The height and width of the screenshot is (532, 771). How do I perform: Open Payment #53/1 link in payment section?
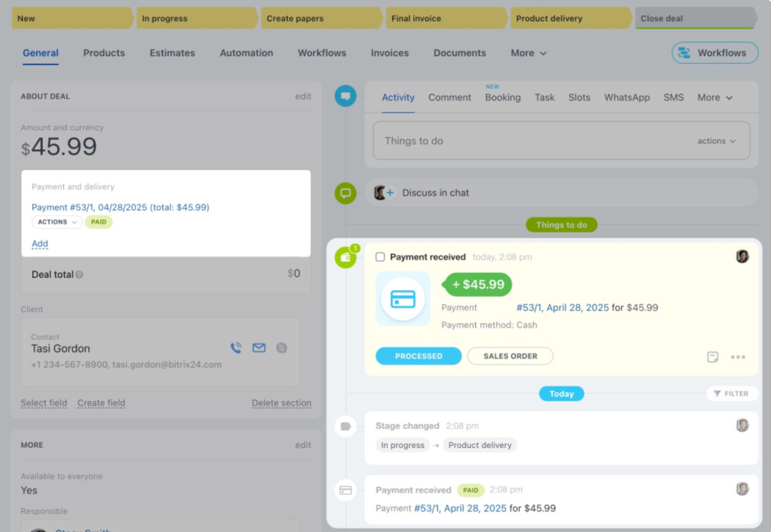(120, 207)
